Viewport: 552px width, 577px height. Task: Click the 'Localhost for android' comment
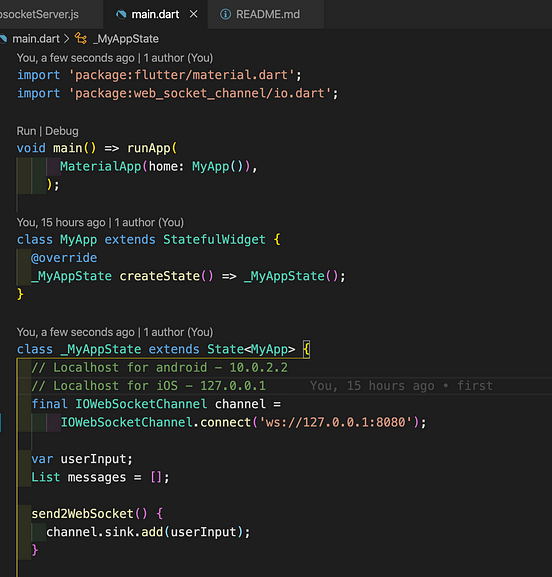point(159,367)
